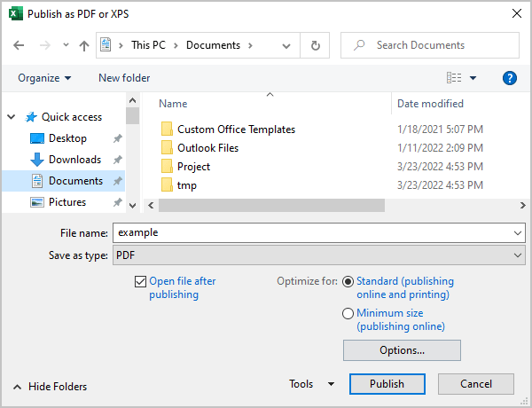Click the Search Documents field
532x408 pixels.
(x=430, y=45)
